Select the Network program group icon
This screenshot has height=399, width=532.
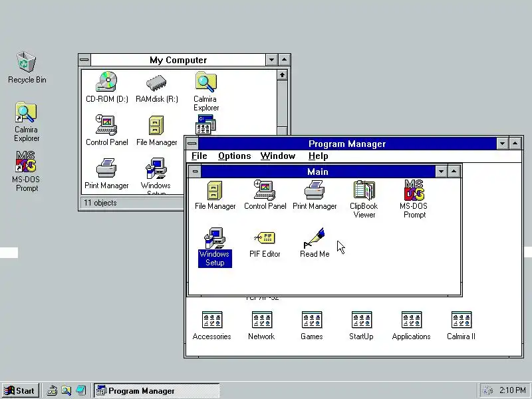pyautogui.click(x=261, y=326)
